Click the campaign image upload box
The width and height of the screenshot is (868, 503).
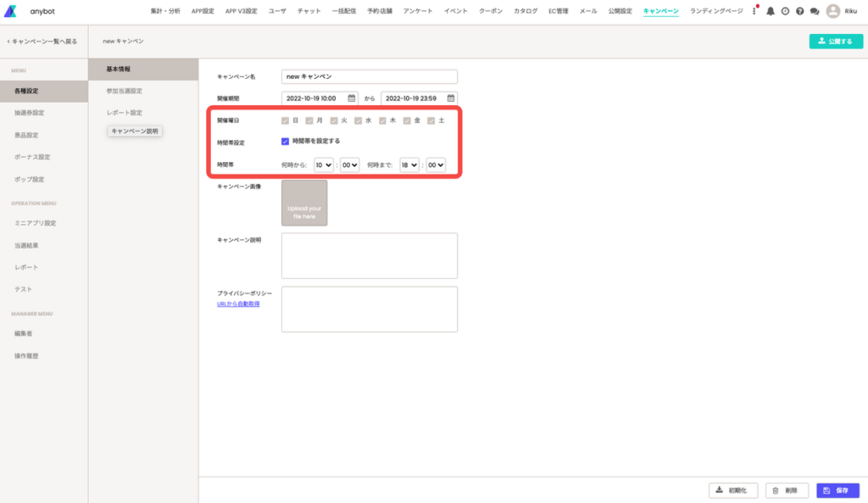[x=304, y=203]
